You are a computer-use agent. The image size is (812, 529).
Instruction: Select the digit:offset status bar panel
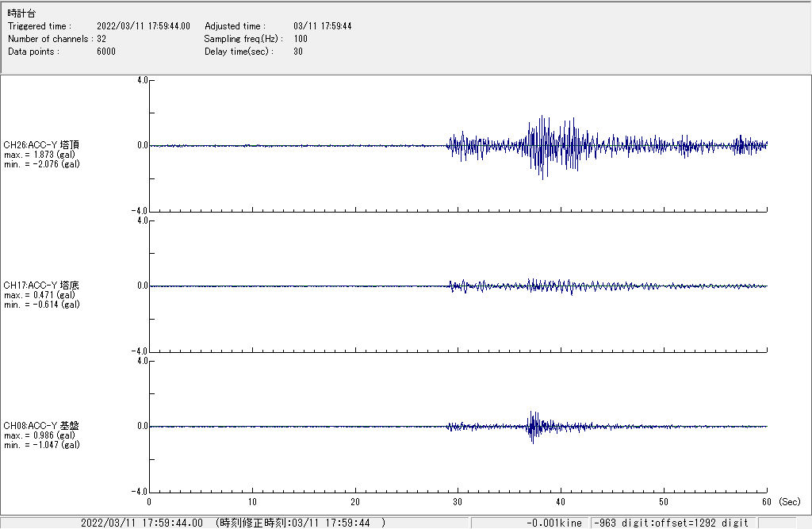[670, 523]
